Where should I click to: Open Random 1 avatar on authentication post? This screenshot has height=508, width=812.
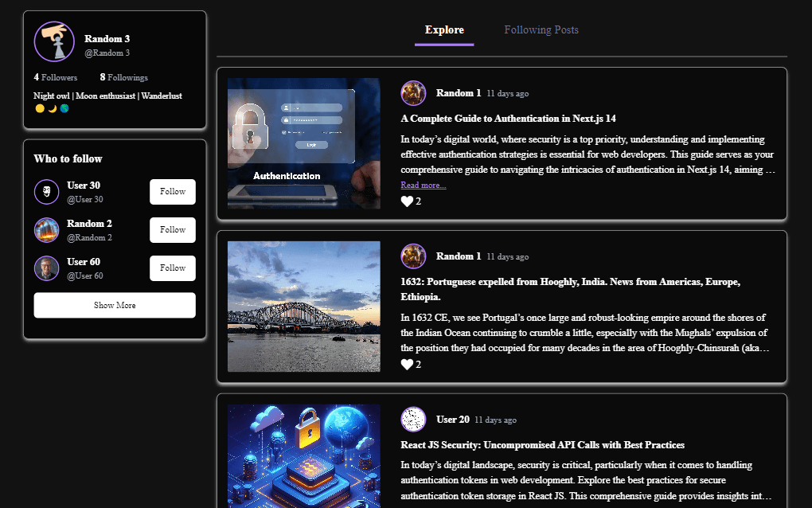(x=413, y=93)
